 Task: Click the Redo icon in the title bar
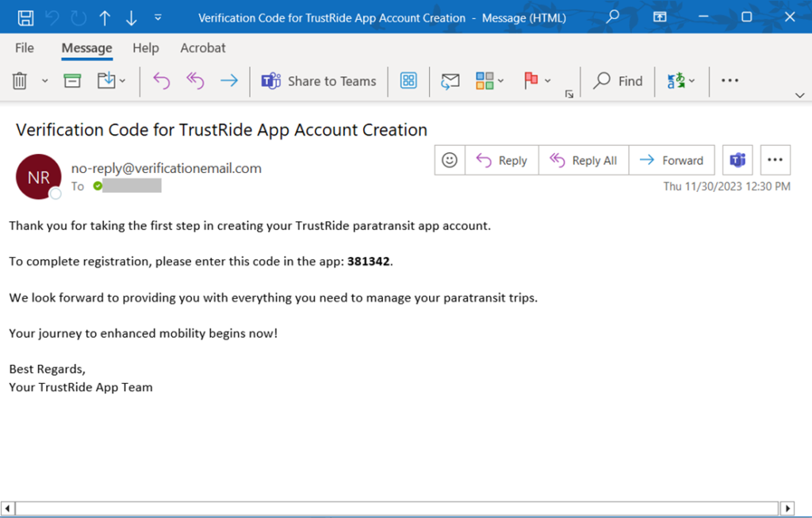pyautogui.click(x=79, y=17)
